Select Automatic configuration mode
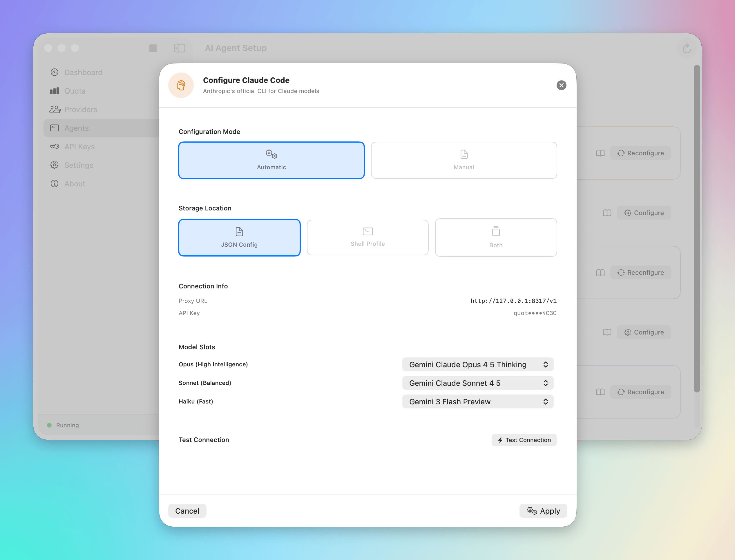 click(271, 160)
